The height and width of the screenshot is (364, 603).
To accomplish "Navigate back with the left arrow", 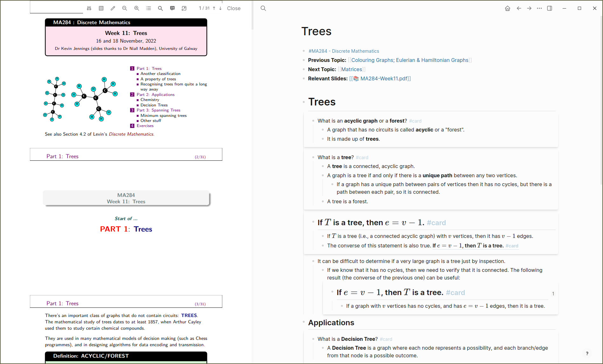I will click(x=519, y=8).
